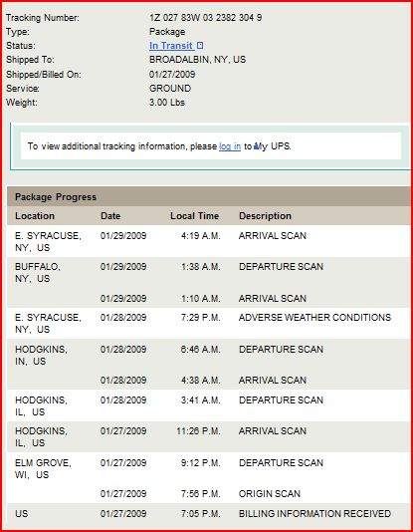Click the ORIGIN SCAN entry
Viewport: 413px width, 532px height.
(x=270, y=494)
